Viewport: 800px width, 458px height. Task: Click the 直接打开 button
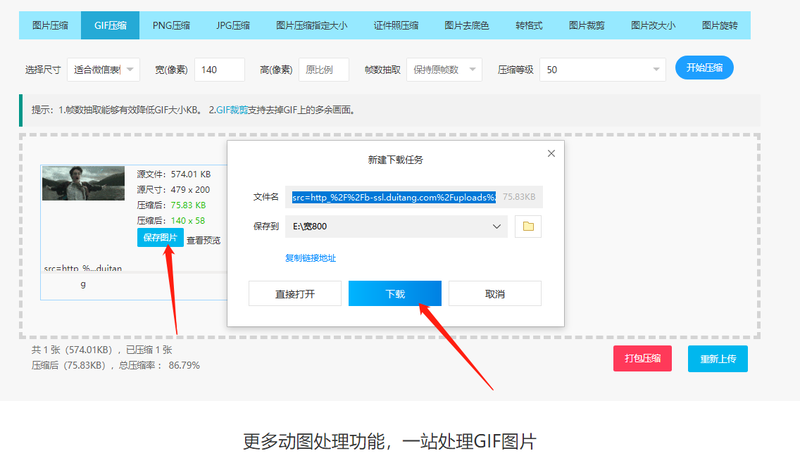pos(295,294)
